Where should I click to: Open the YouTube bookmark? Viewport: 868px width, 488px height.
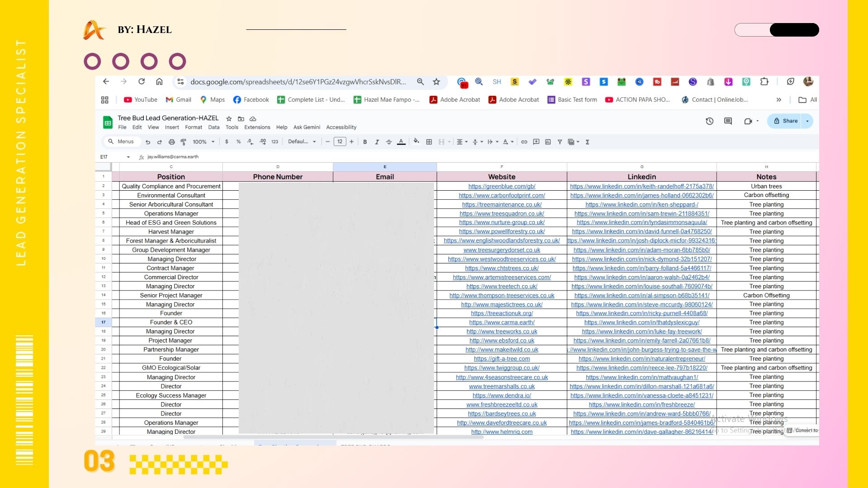point(141,100)
